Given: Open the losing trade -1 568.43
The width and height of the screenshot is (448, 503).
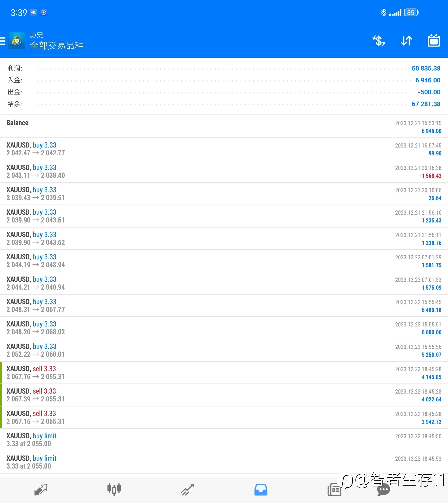Looking at the screenshot, I should [224, 171].
